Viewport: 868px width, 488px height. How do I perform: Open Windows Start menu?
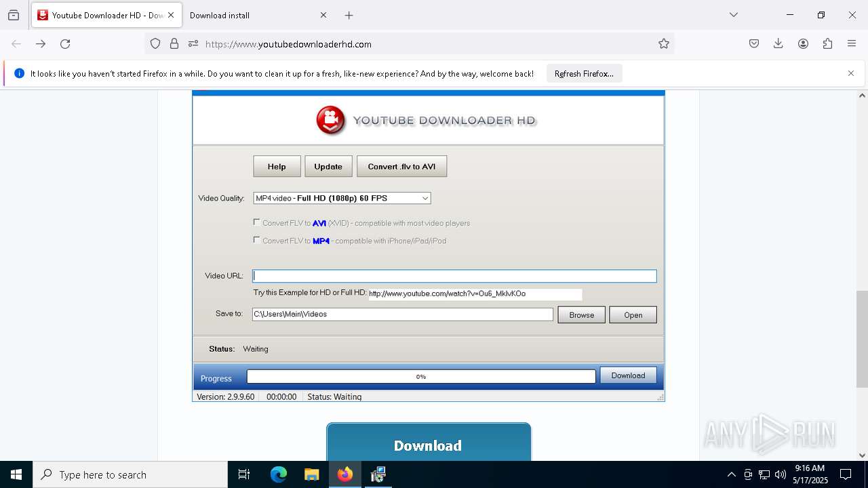[x=16, y=474]
